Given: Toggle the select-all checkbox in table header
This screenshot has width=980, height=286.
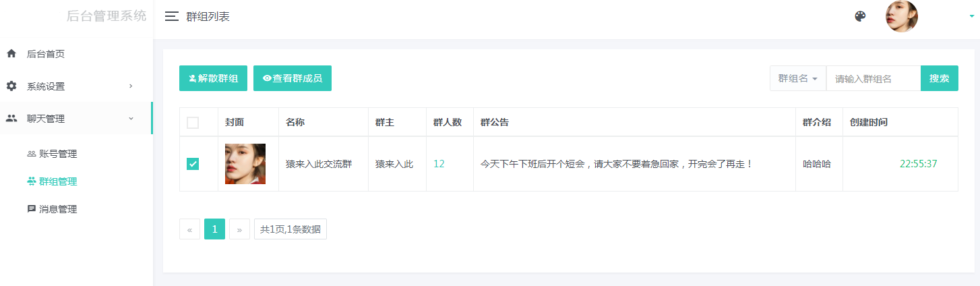Looking at the screenshot, I should pyautogui.click(x=193, y=123).
